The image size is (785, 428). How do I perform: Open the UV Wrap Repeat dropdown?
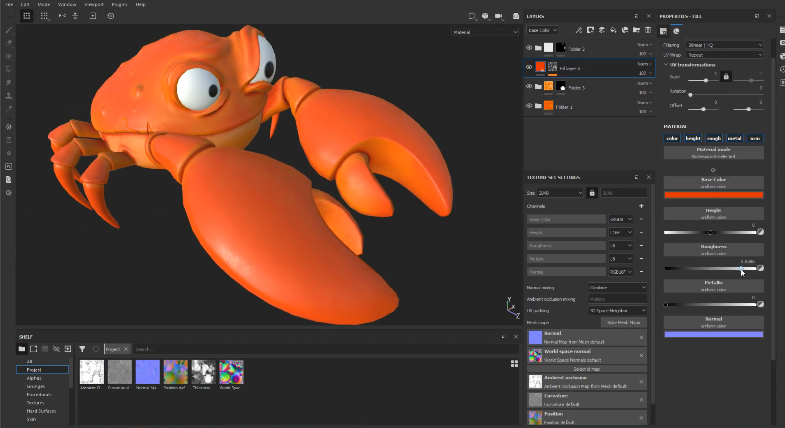[724, 55]
